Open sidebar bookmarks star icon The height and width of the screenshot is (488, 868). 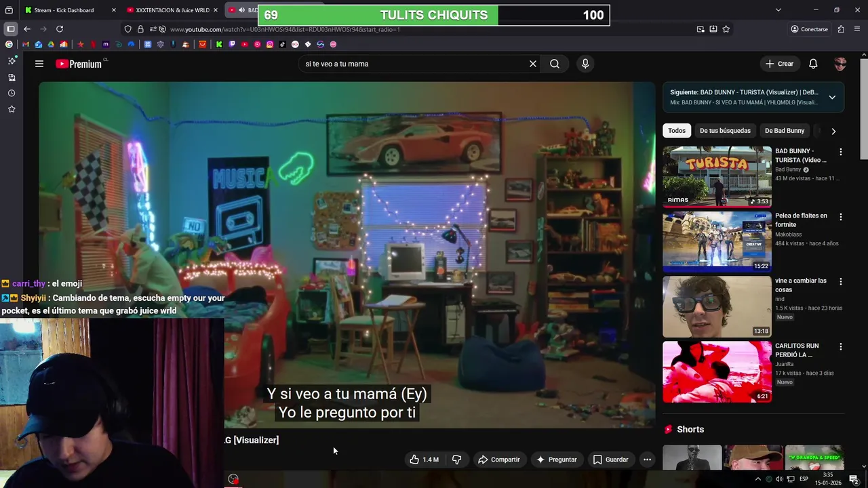[x=12, y=109]
